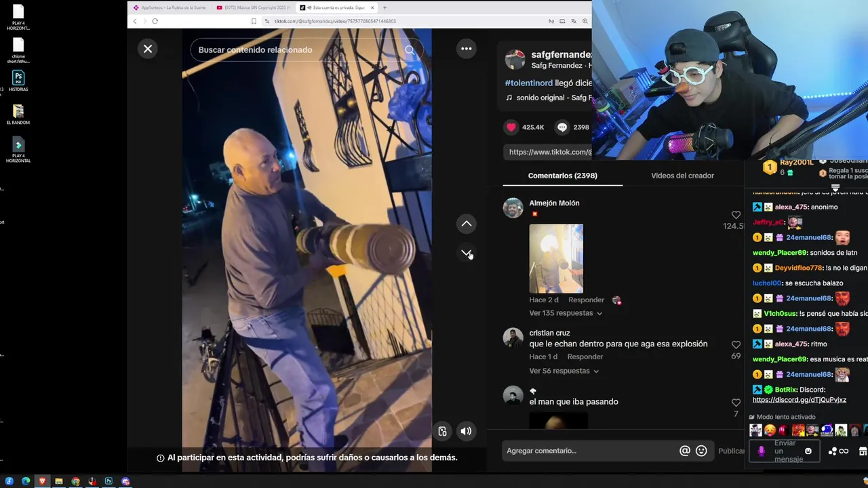868x488 pixels.
Task: Reply to cristian cruz's comment
Action: [x=585, y=357]
